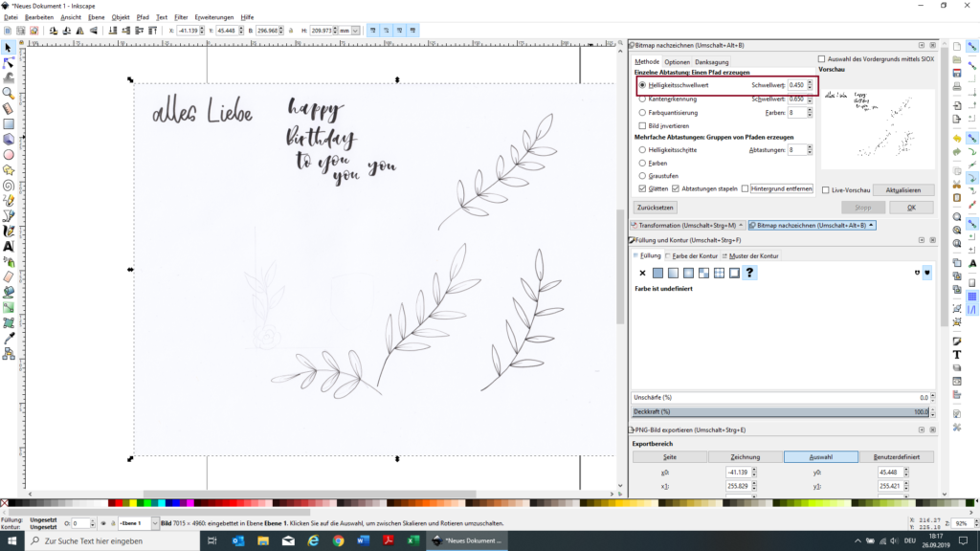Click the Zurücksetzen button
Screen dimensions: 980x551
pos(656,208)
